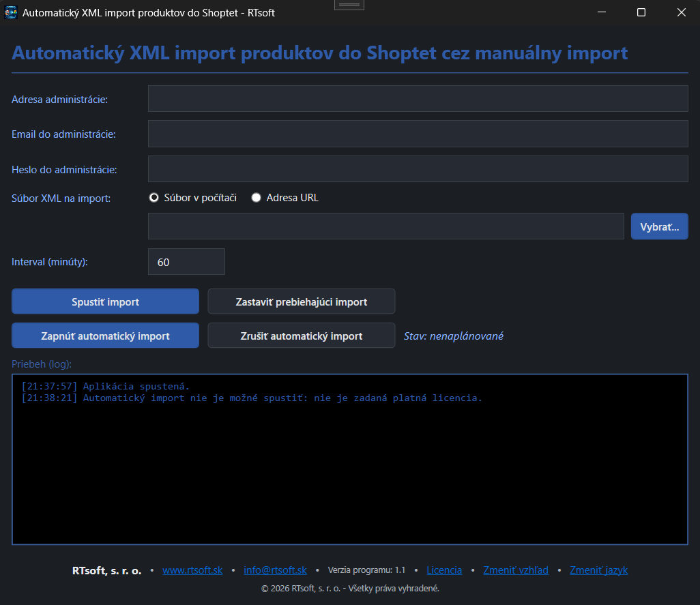The width and height of the screenshot is (700, 605).
Task: Click the log line about platná licencia
Action: [x=252, y=398]
